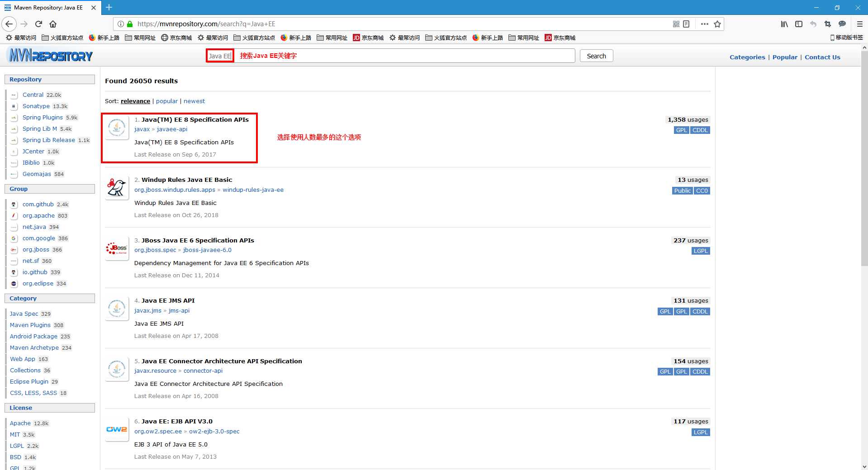Open the javaee-api artifact link
The image size is (868, 470).
coord(172,129)
